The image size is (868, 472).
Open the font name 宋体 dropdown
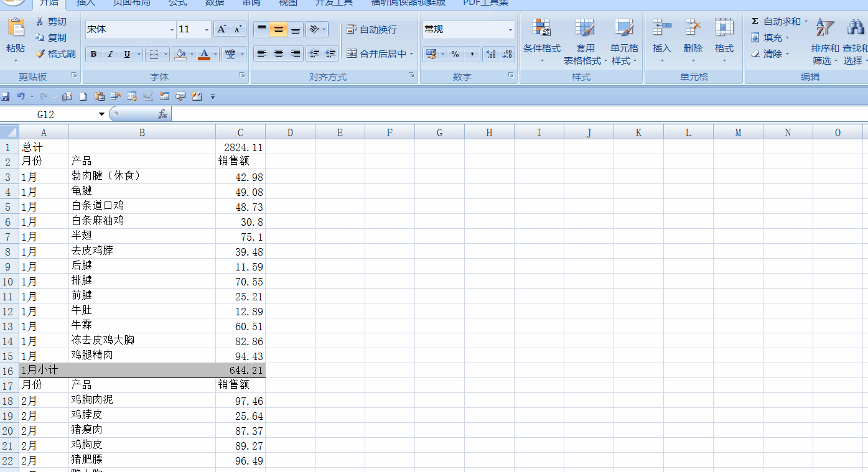tap(172, 30)
